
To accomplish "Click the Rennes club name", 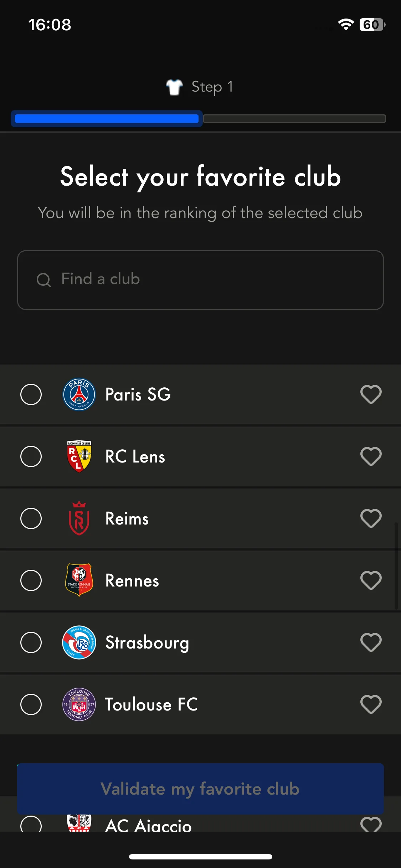I will 132,581.
